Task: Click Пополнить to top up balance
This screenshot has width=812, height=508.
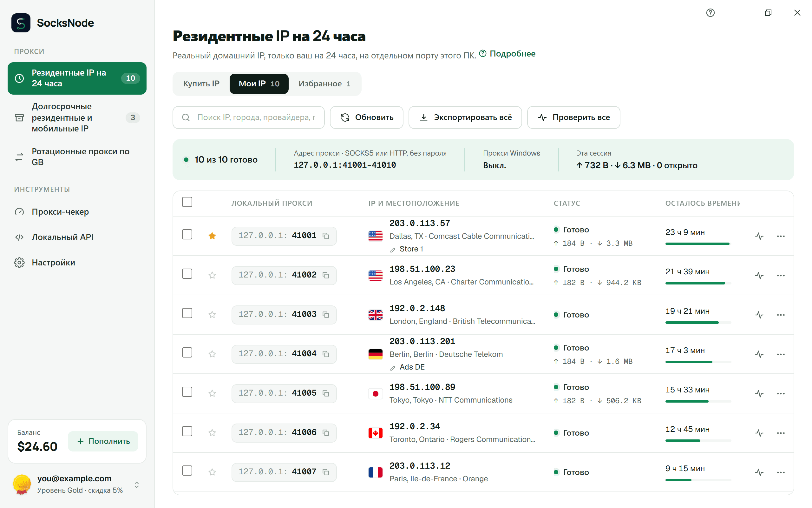Action: point(103,441)
